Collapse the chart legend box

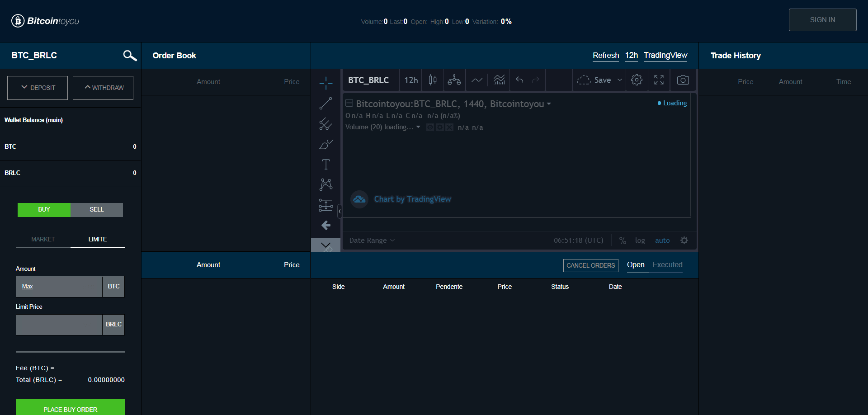(x=349, y=103)
